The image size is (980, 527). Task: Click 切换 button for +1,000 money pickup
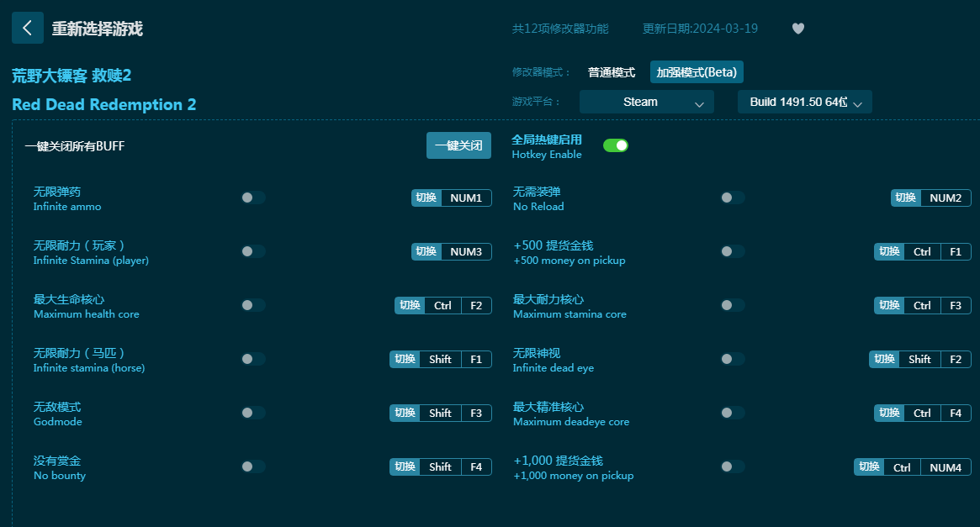[869, 466]
